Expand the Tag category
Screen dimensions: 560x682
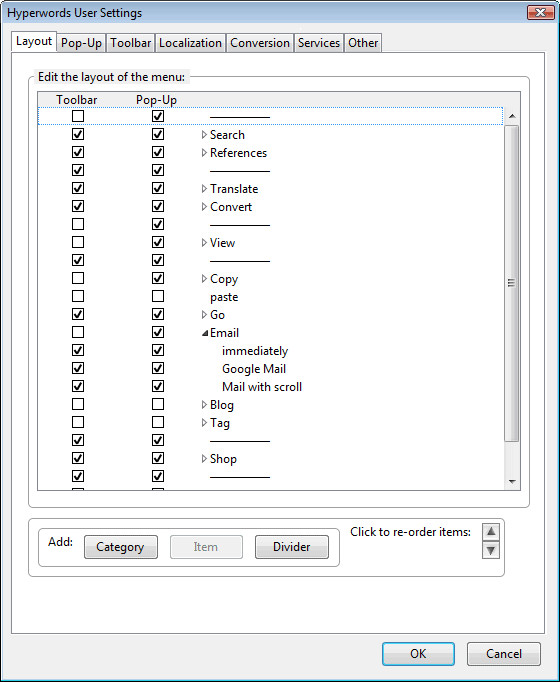pos(204,423)
